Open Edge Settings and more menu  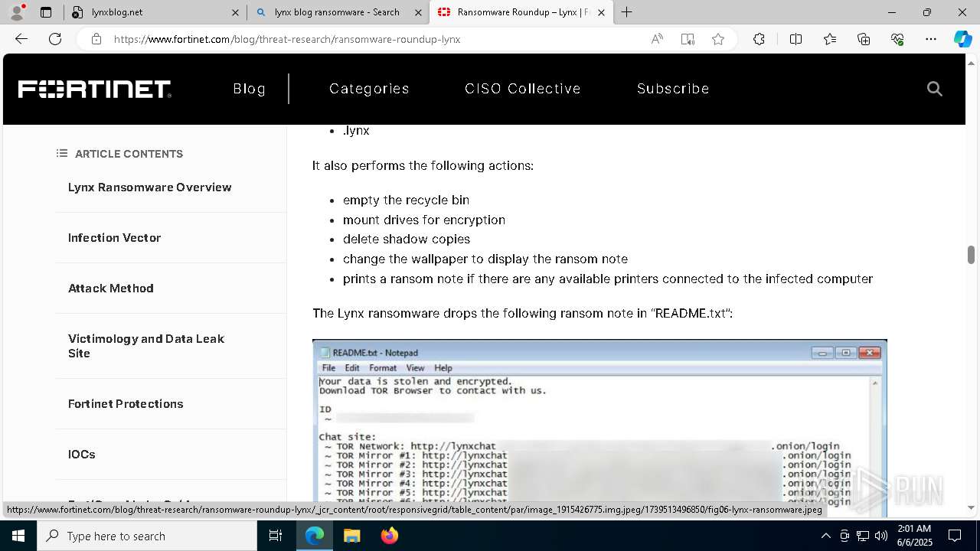point(931,39)
